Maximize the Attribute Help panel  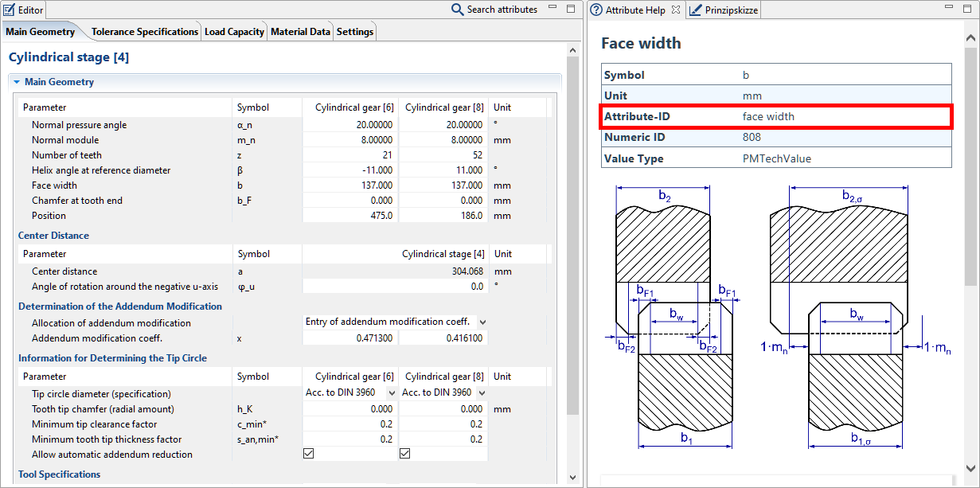coord(968,9)
